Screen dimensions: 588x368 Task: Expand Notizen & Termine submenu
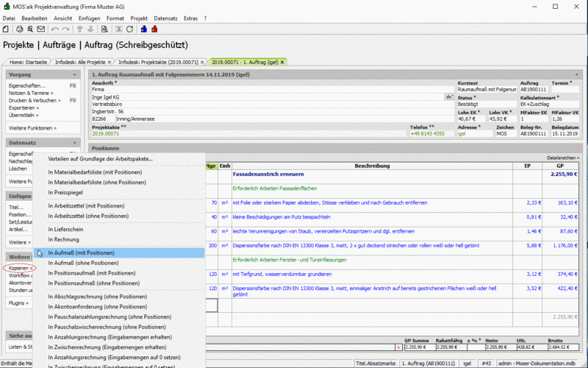[x=31, y=93]
